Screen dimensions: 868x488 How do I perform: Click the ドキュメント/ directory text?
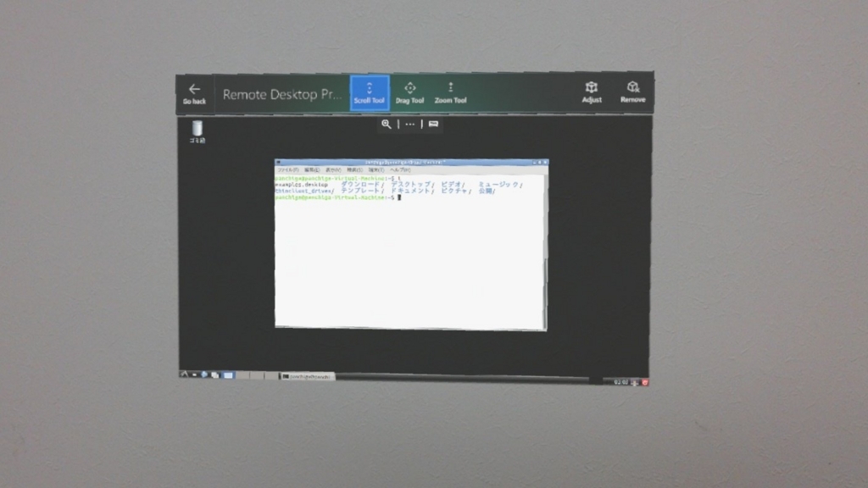413,191
